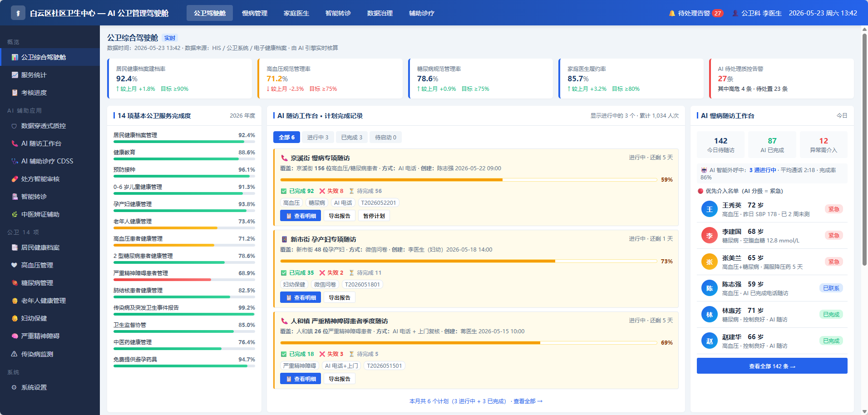
Task: Switch to 数据治理 top tab
Action: coord(380,13)
